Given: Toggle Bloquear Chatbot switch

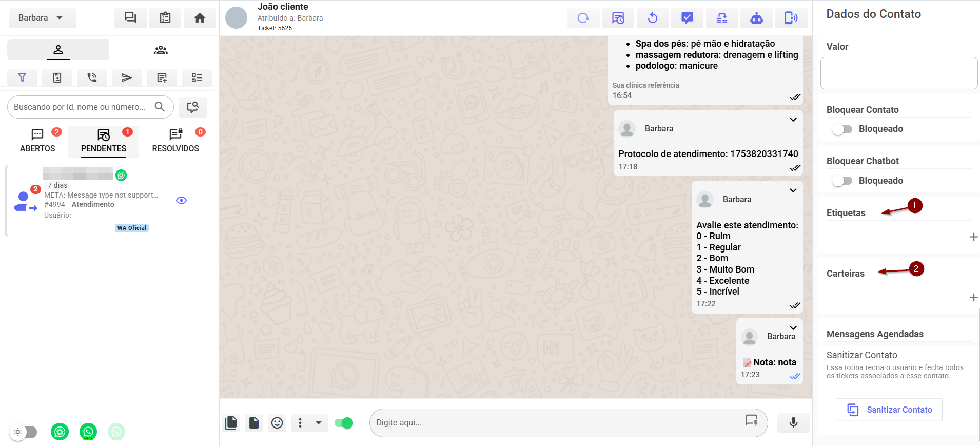Looking at the screenshot, I should (x=841, y=181).
